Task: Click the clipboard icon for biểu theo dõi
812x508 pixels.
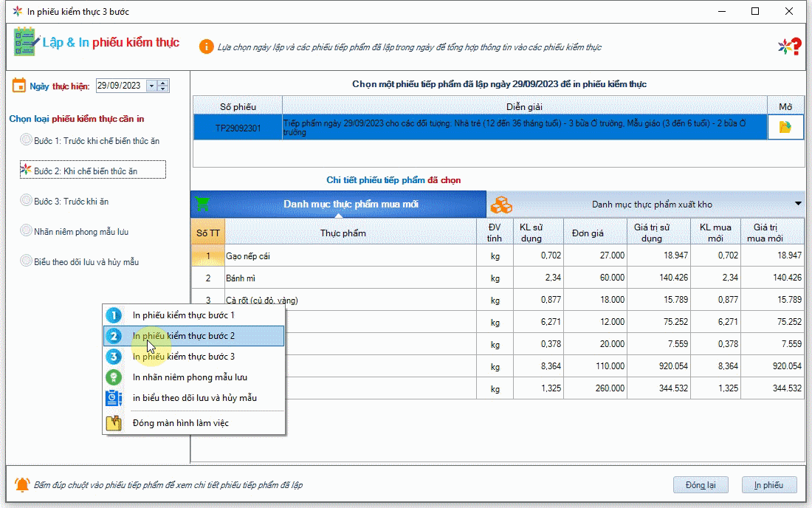Action: [x=113, y=398]
